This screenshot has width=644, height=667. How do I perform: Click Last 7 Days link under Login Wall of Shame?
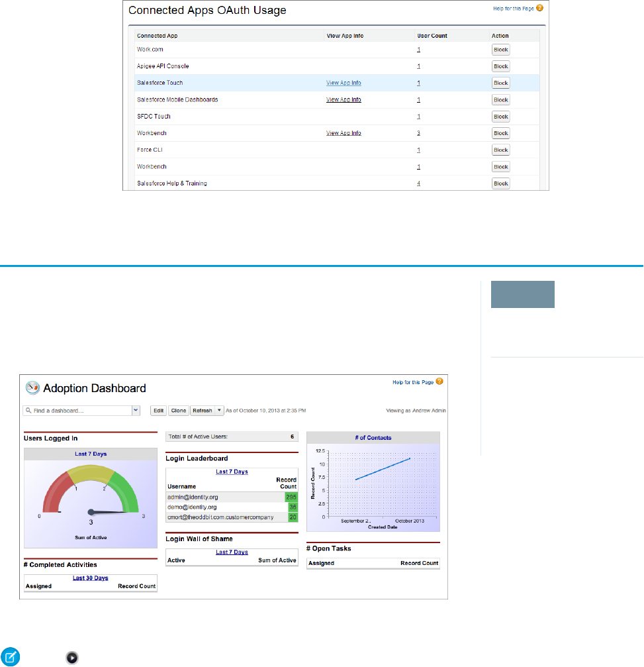pyautogui.click(x=232, y=552)
